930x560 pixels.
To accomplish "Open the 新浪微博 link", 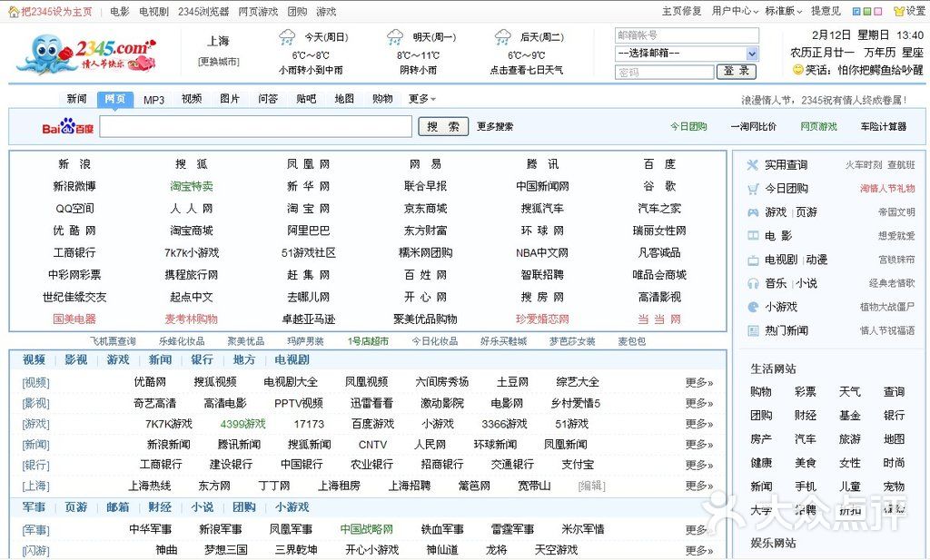I will [74, 187].
